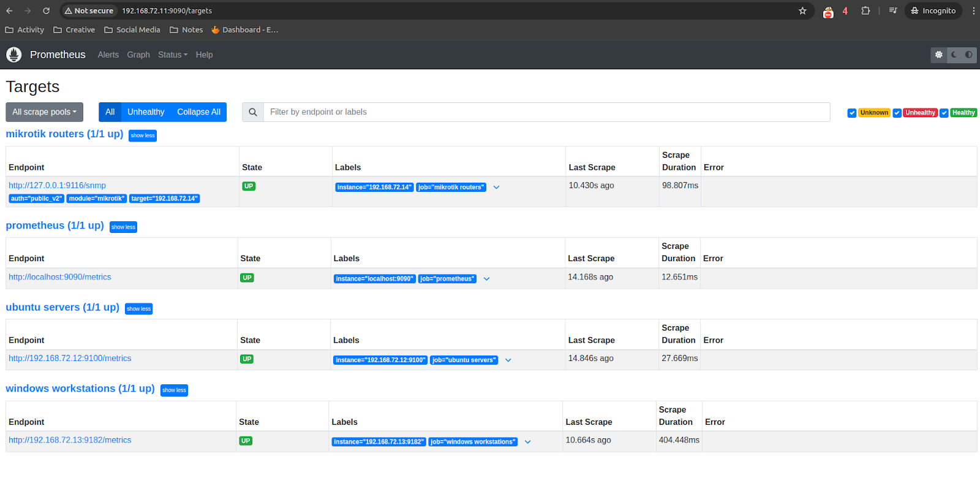Screen dimensions: 980x483
Task: Open the Status dropdown menu
Action: [173, 55]
